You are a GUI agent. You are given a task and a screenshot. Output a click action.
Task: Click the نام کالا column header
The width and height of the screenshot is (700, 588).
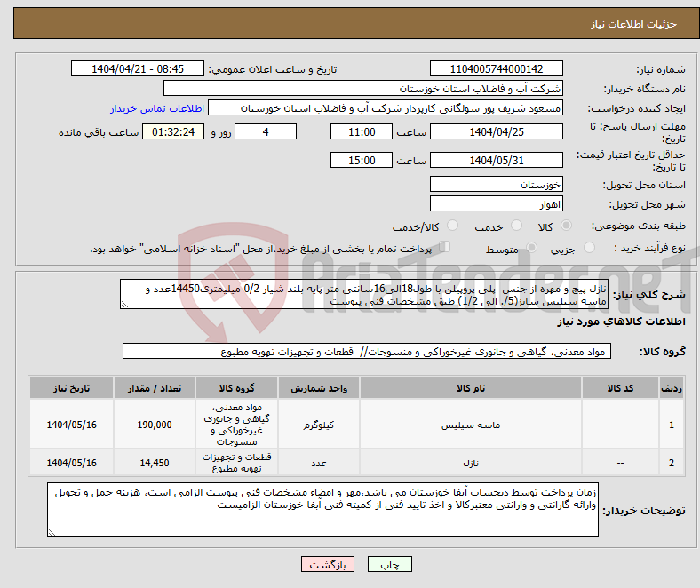tap(471, 388)
